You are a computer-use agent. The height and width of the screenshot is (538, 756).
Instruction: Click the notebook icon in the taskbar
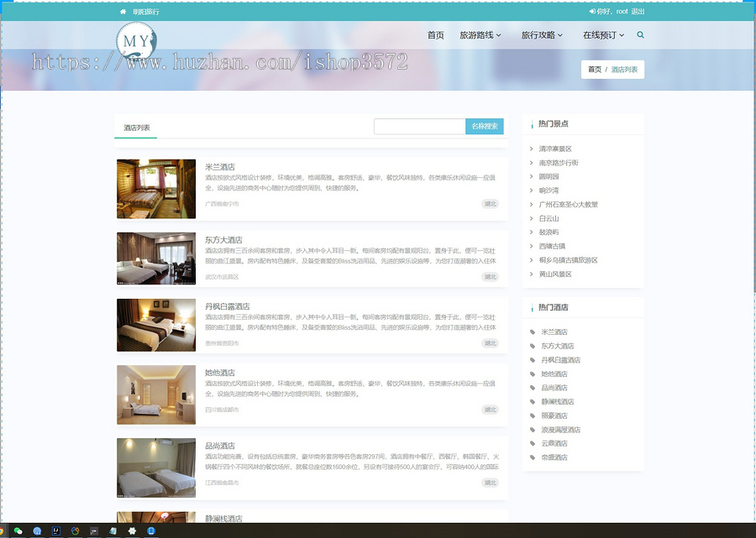[113, 530]
